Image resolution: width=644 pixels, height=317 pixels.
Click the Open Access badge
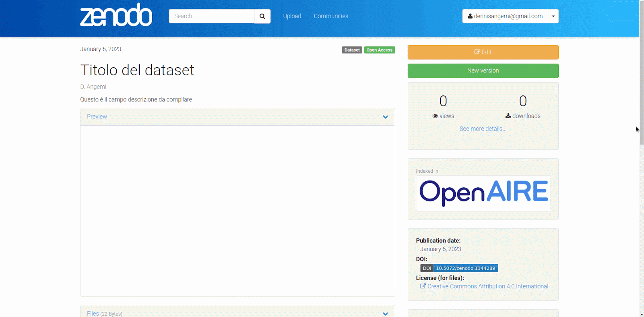point(380,50)
